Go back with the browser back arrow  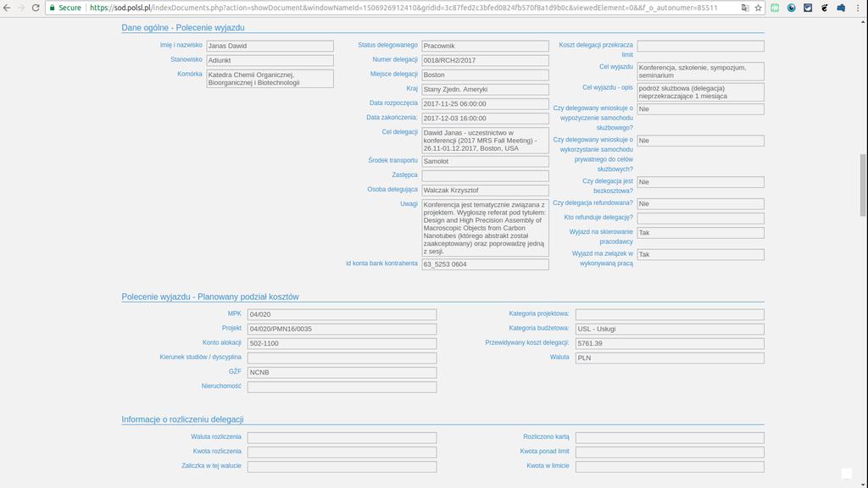click(7, 8)
